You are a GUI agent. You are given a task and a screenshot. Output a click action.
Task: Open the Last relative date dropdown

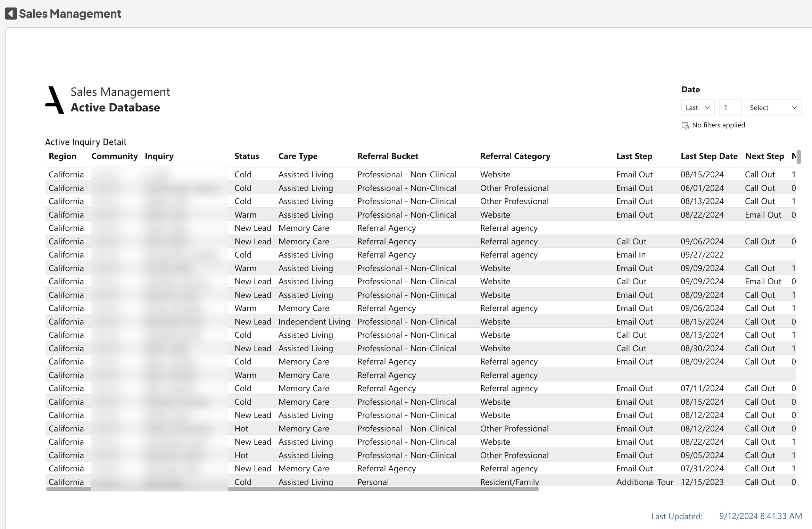point(697,108)
